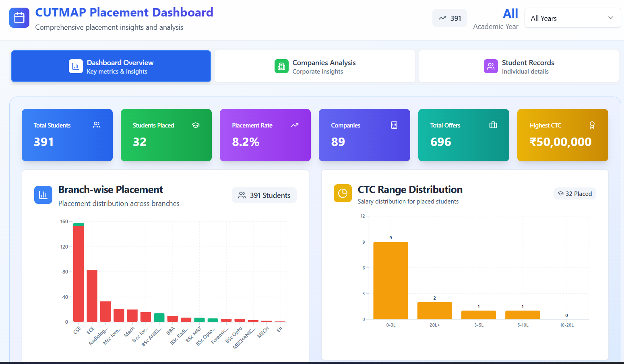The height and width of the screenshot is (364, 624).
Task: Click the Academic Year label text
Action: (496, 27)
